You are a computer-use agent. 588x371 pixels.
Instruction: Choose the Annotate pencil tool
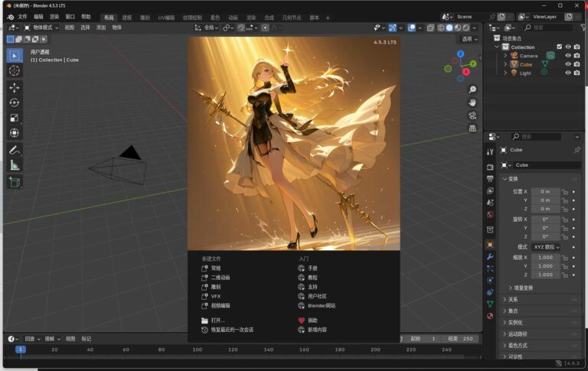[15, 149]
